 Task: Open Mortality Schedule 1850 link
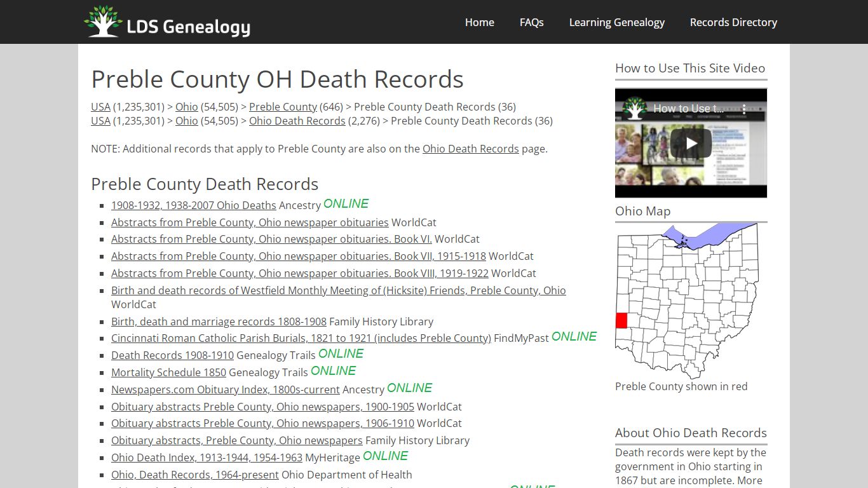[x=168, y=372]
